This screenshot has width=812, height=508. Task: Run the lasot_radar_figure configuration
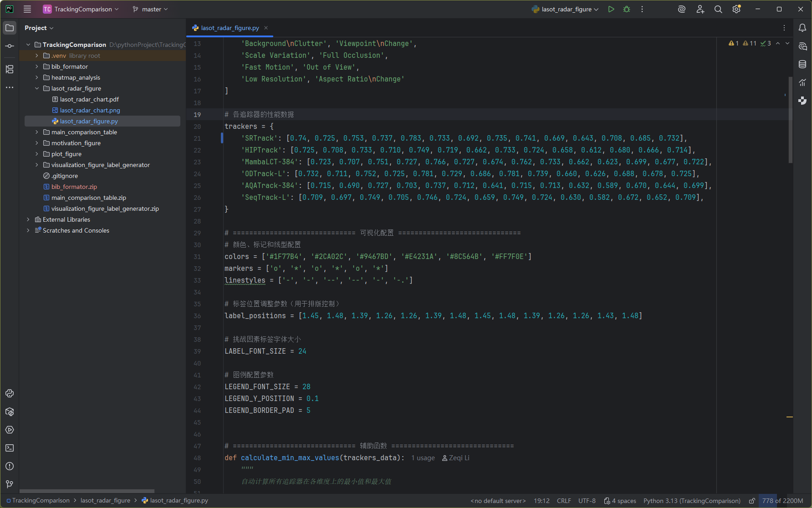[611, 9]
